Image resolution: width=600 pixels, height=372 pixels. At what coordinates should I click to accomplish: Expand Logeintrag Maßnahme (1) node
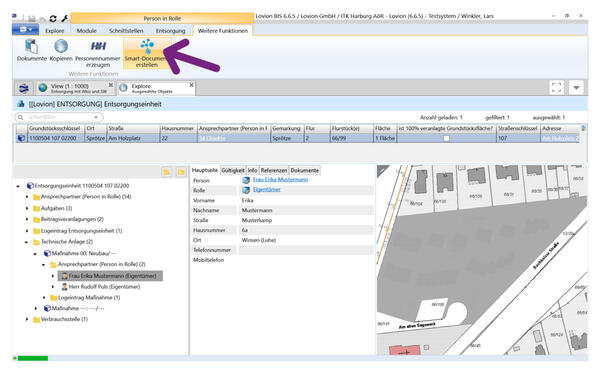pos(44,297)
